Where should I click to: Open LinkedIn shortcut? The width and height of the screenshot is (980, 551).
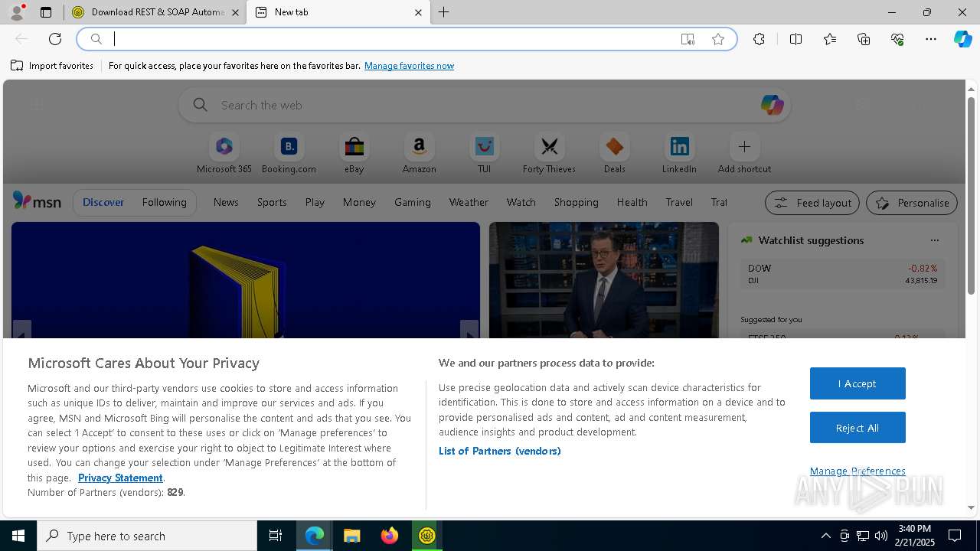(x=679, y=153)
